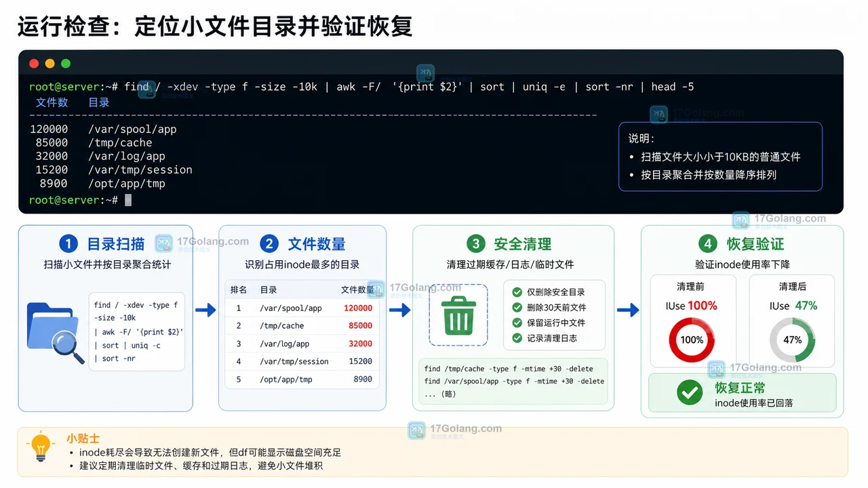Click the red dot on the terminal window
Image resolution: width=868 pixels, height=488 pixels.
[34, 64]
